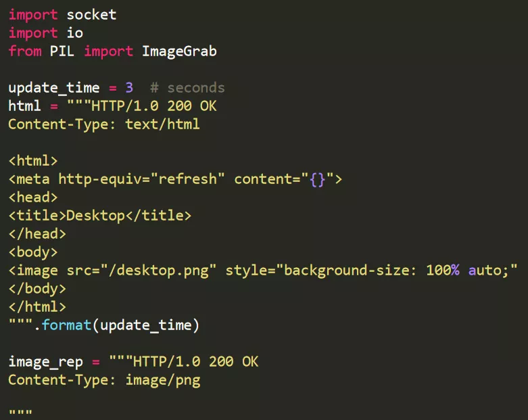Screen dimensions: 528x420
Task: Click the '.format' method call
Action: coord(62,325)
